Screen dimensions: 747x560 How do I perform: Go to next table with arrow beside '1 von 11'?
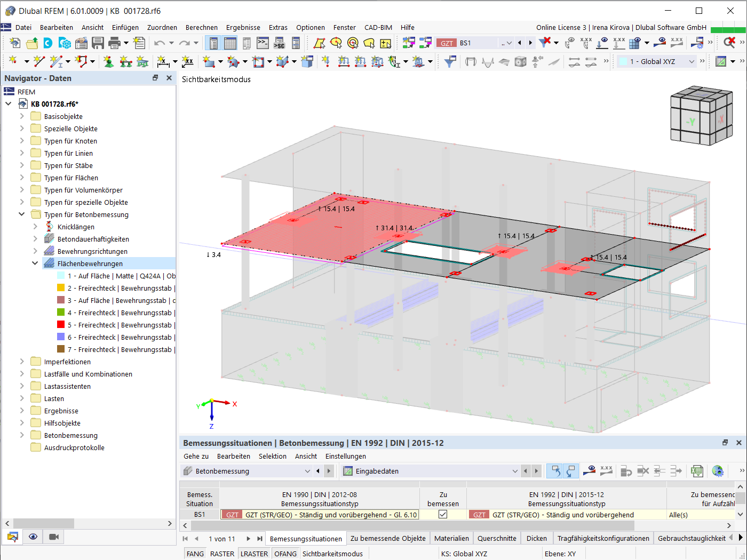248,539
